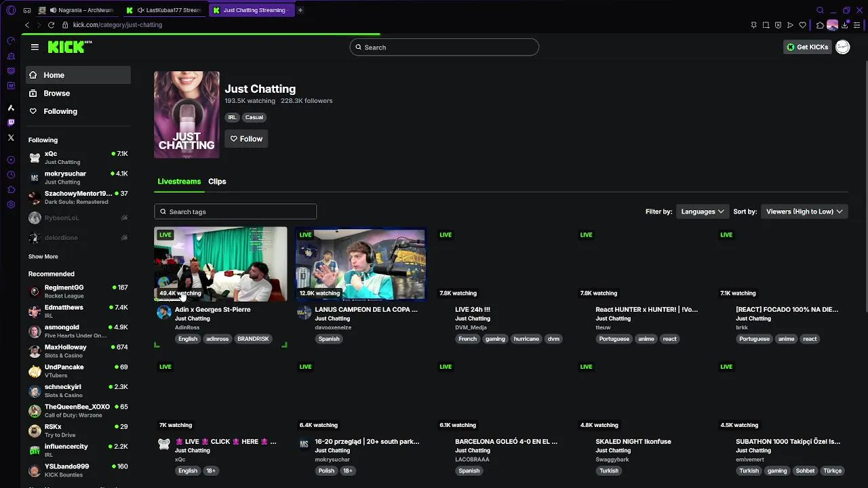
Task: Open the ad blocker shield icon
Action: 778,25
